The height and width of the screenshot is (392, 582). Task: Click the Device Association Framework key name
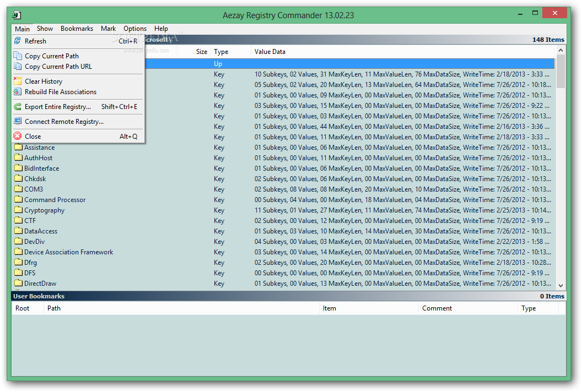[69, 252]
